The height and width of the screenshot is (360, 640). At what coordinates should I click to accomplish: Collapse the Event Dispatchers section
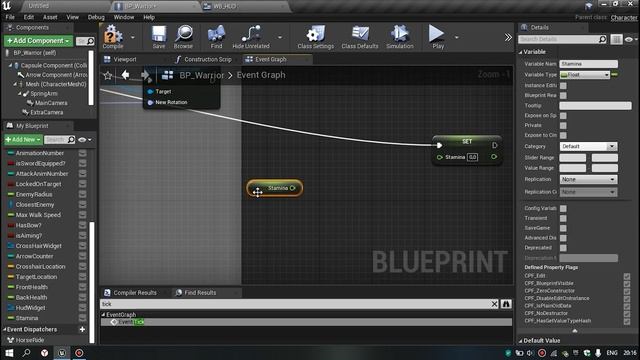4,329
